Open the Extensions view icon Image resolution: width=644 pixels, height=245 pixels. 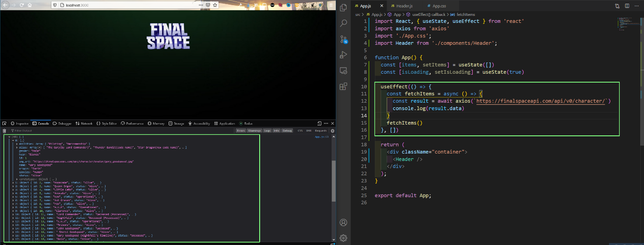(343, 86)
